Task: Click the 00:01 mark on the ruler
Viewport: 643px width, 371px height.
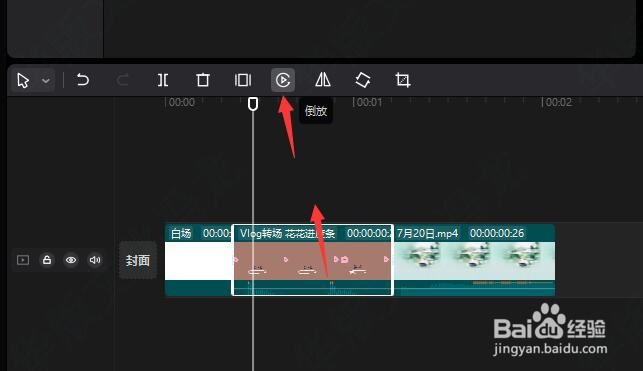Action: click(368, 102)
